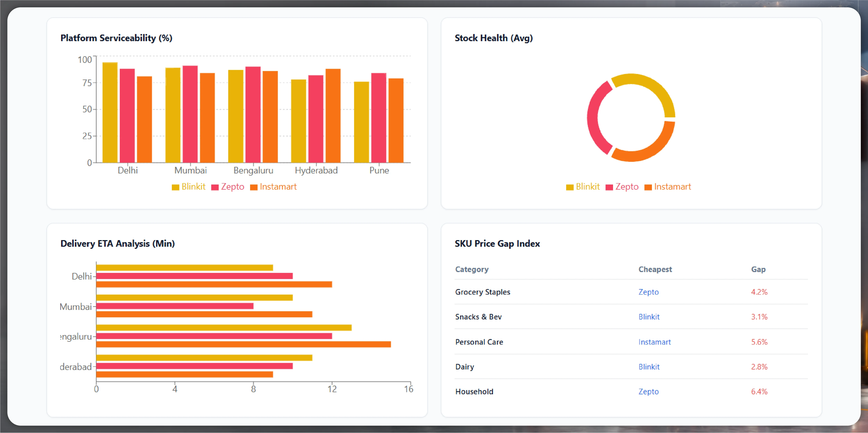This screenshot has height=433, width=868.
Task: Open Blinkit link in Snacks & Bev row
Action: (649, 317)
